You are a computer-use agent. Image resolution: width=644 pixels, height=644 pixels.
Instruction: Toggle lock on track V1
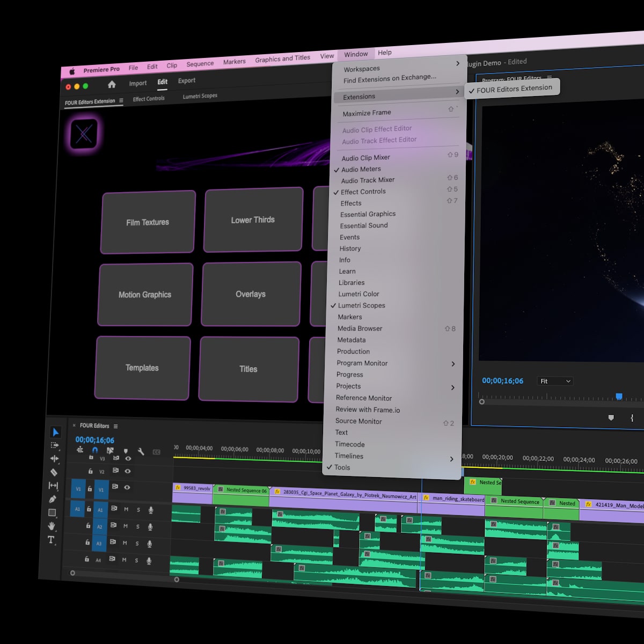[90, 489]
